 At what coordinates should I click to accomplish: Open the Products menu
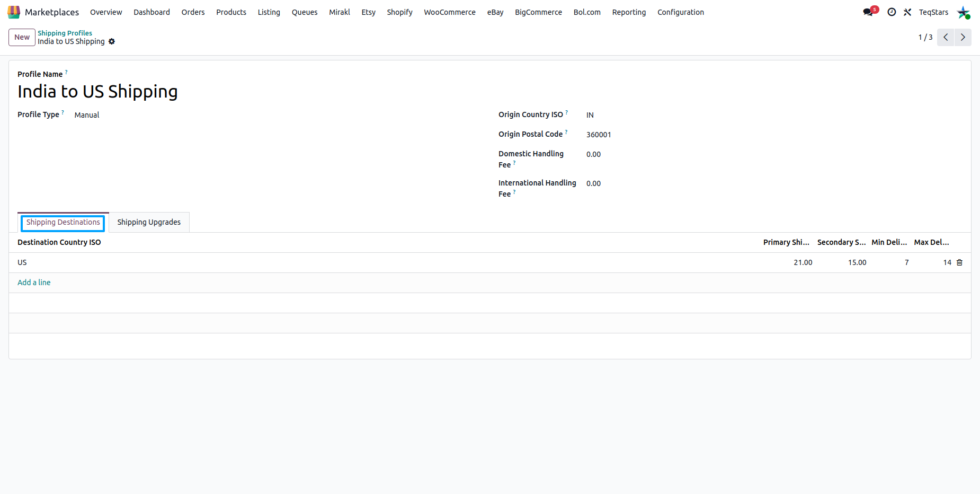tap(231, 12)
